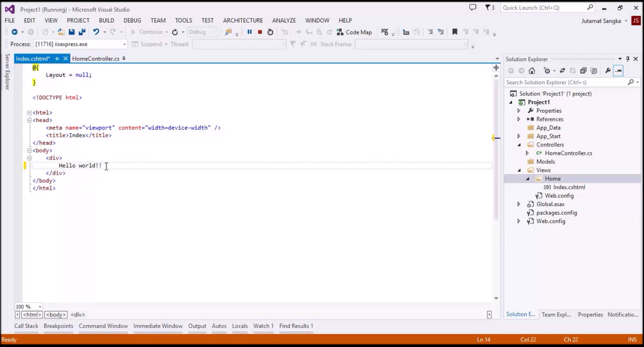Open Solution Explorer properties wrench icon
The image size is (644, 347).
coord(608,70)
